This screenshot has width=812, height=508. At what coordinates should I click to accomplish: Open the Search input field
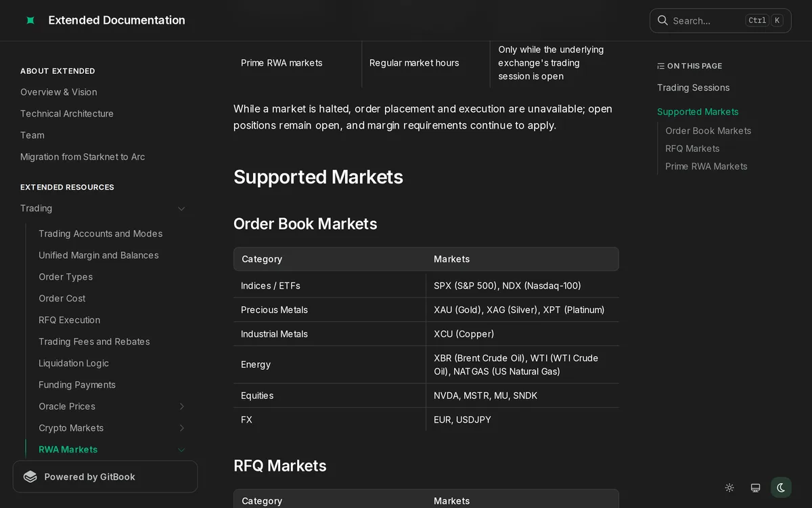pyautogui.click(x=721, y=20)
